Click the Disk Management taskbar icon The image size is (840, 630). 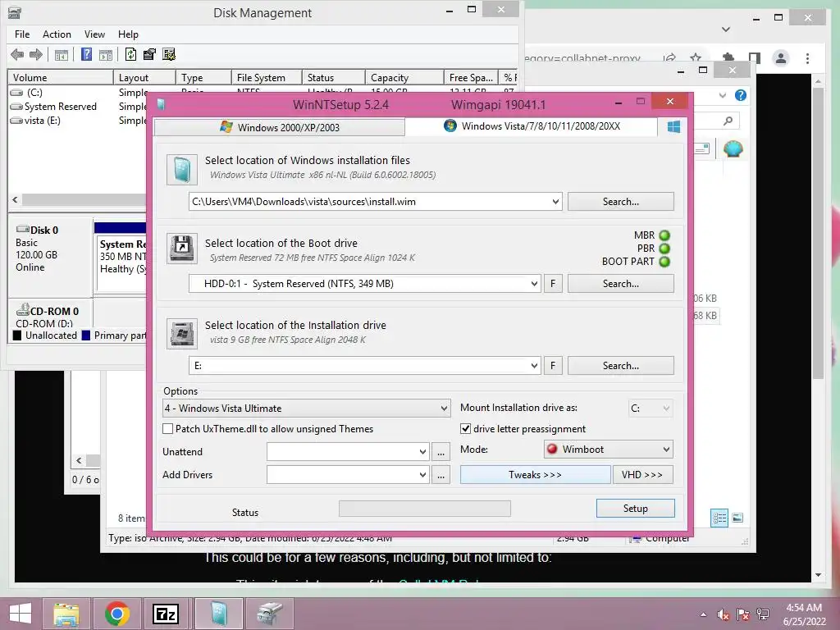point(269,614)
